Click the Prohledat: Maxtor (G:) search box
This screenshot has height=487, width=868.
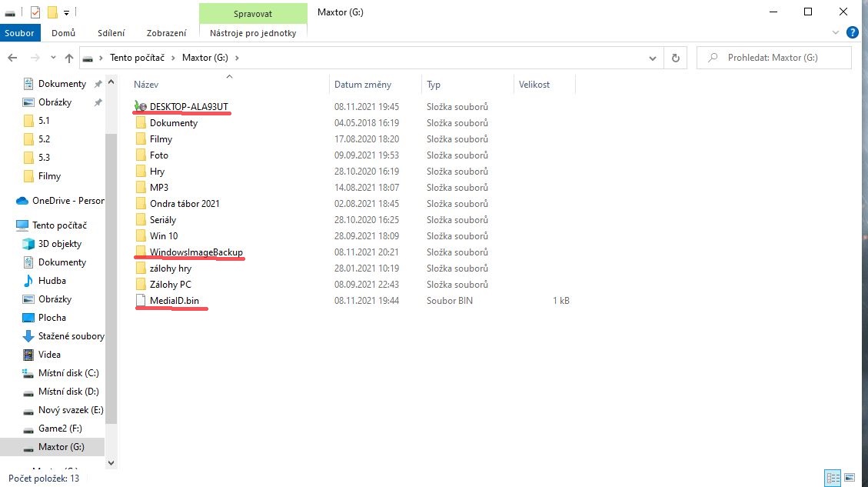(x=773, y=58)
